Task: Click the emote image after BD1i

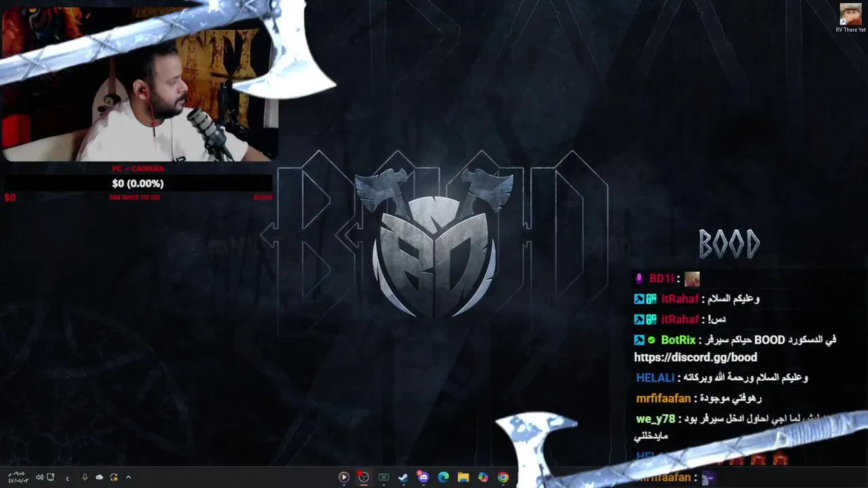Action: click(x=692, y=279)
